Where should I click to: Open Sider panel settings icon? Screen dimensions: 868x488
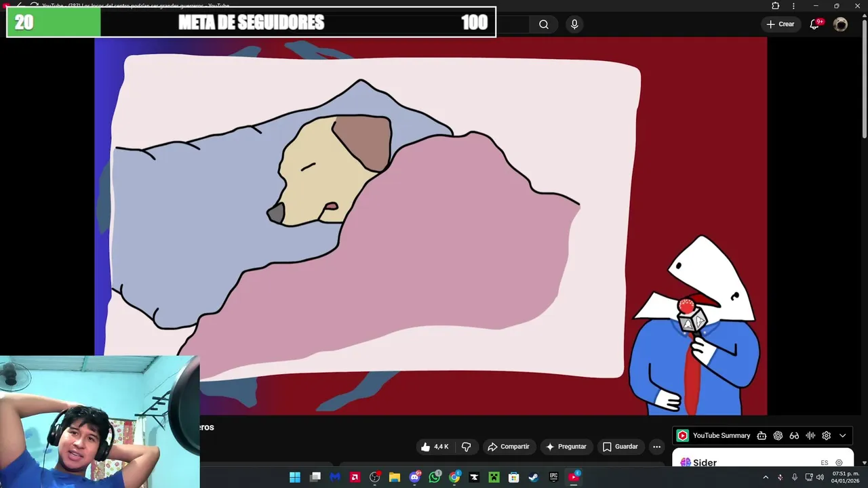839,463
